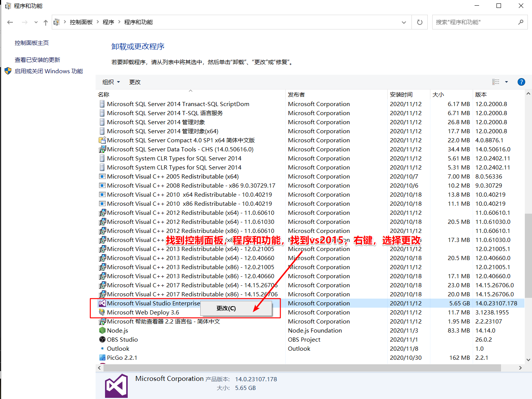Click the Back navigation arrow
The width and height of the screenshot is (532, 399).
coord(10,22)
